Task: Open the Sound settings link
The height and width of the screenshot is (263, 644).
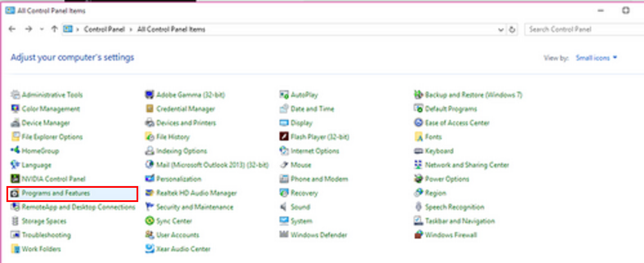Action: [x=300, y=207]
